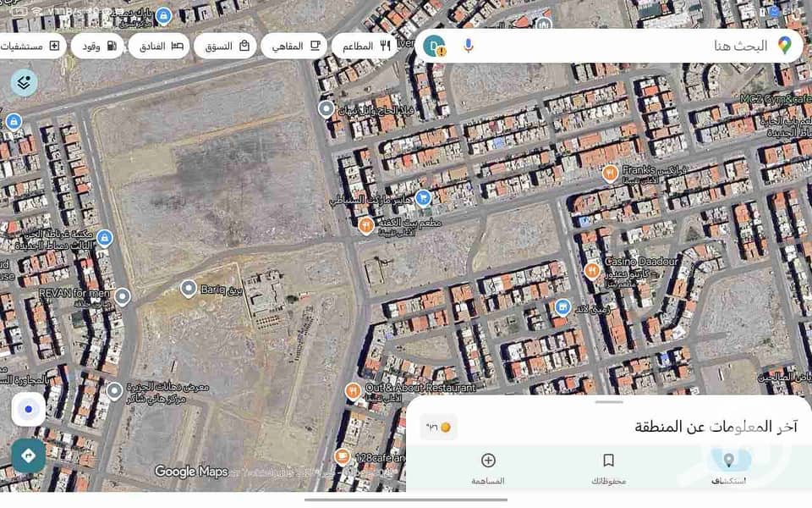This screenshot has height=508, width=812.
Task: Tap the Out & About Restaurant marker
Action: click(354, 390)
